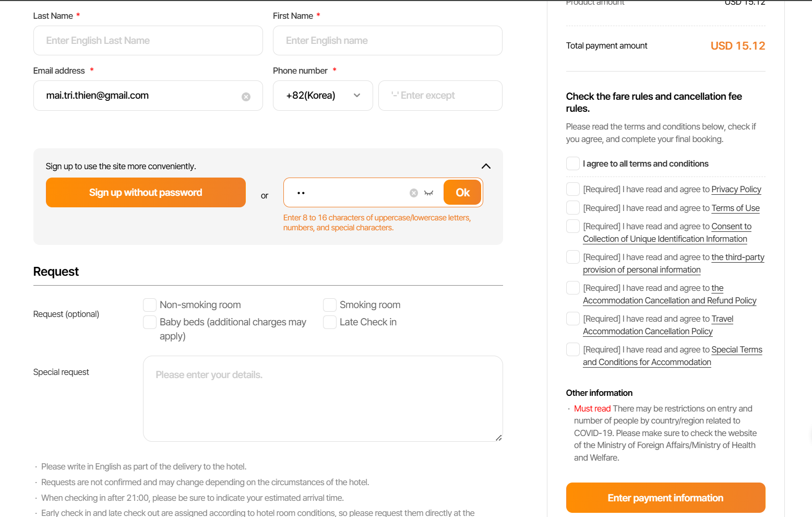The width and height of the screenshot is (812, 517).
Task: Click the Sign up without password button
Action: (146, 193)
